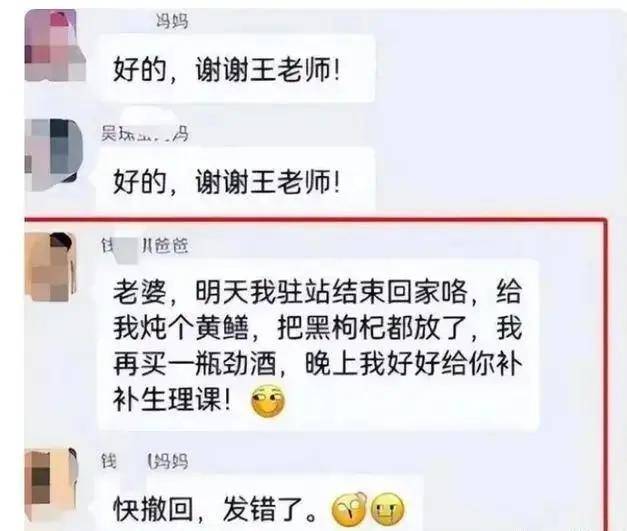Tap the sender name ending in 爸爸

coord(144,245)
